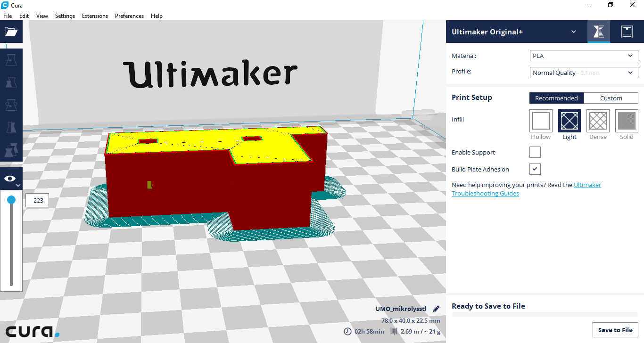Choose Dense infill option
Screen dimensions: 644x343
click(x=598, y=121)
